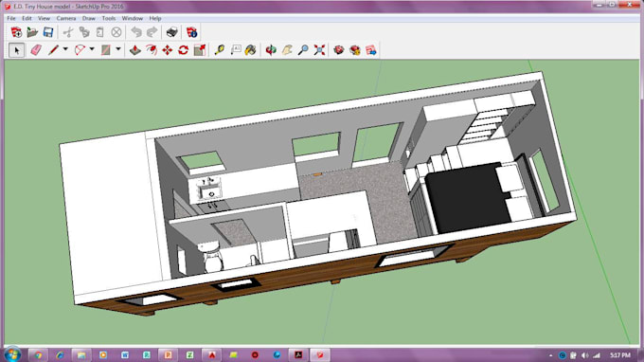This screenshot has height=362, width=644.
Task: Select the Line pencil tool
Action: click(53, 50)
